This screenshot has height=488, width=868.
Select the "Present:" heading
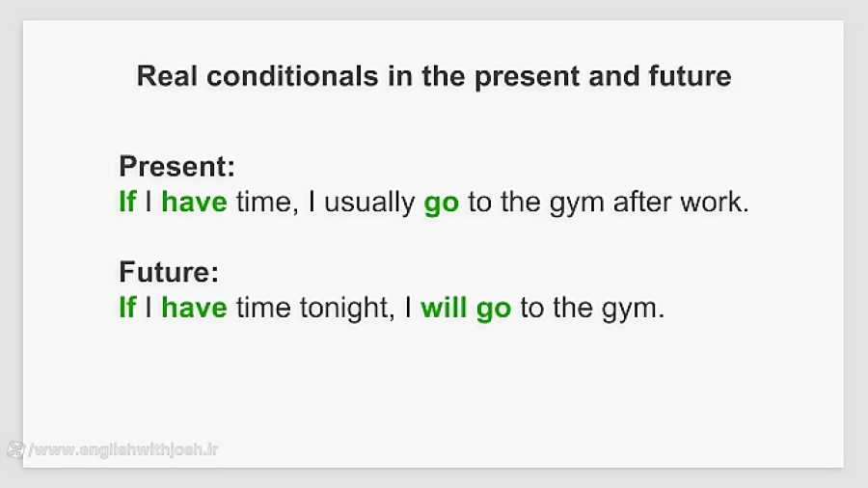click(177, 166)
